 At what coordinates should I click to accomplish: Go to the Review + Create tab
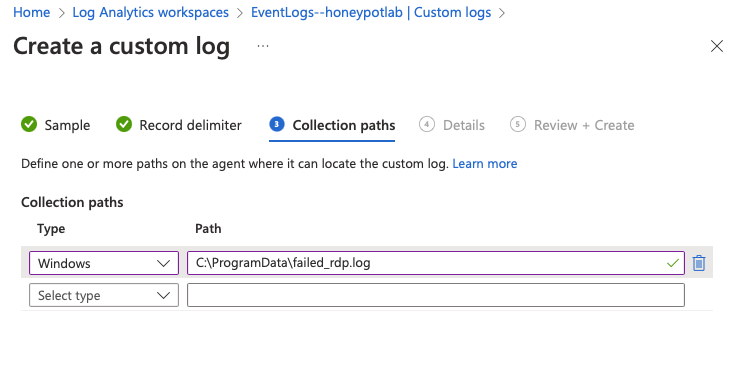(584, 125)
